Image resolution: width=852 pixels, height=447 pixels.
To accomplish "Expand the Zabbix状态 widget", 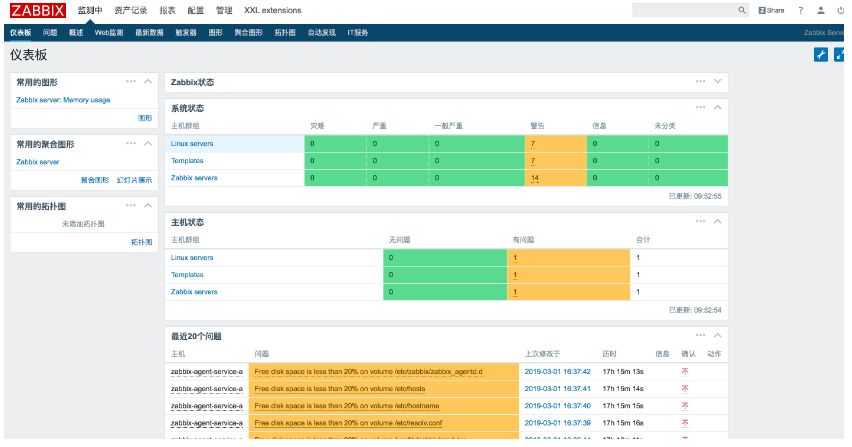I will (x=717, y=81).
